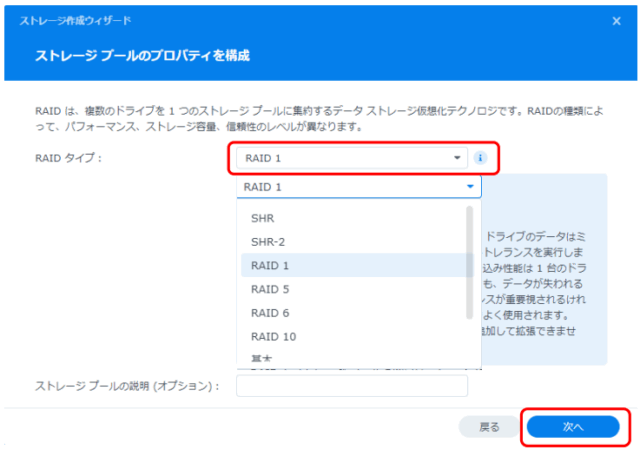Click the top RAID type field showing RAID 1

coord(340,158)
